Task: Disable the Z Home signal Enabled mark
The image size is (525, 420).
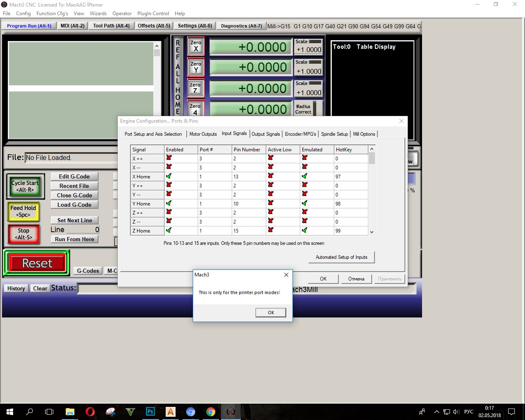Action: coord(169,230)
